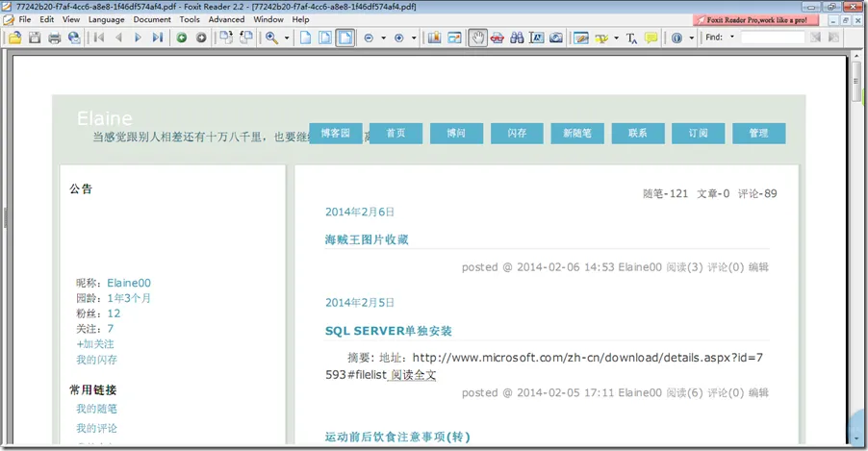
Task: Click the red glasses icon
Action: click(x=498, y=38)
